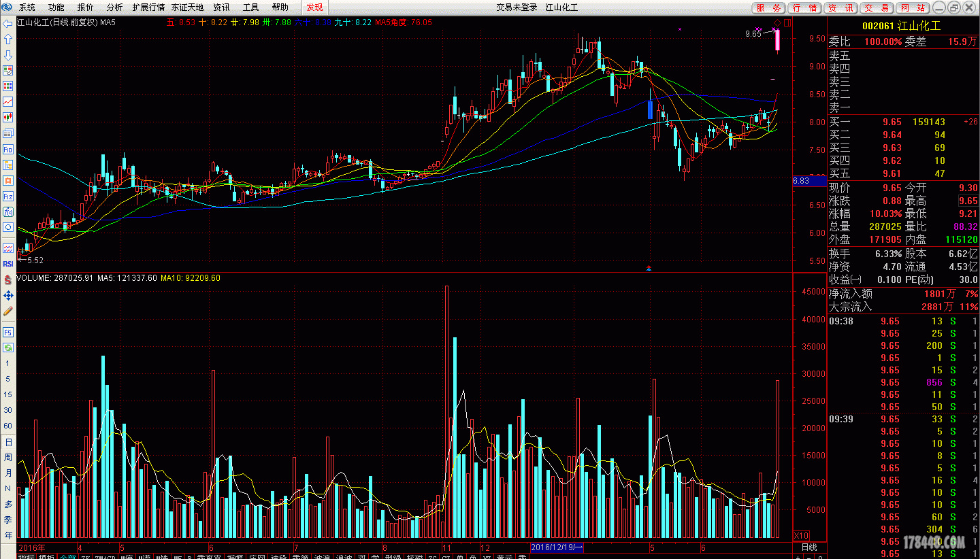Select yearly (年) period
This screenshot has width=980, height=559.
(8, 536)
